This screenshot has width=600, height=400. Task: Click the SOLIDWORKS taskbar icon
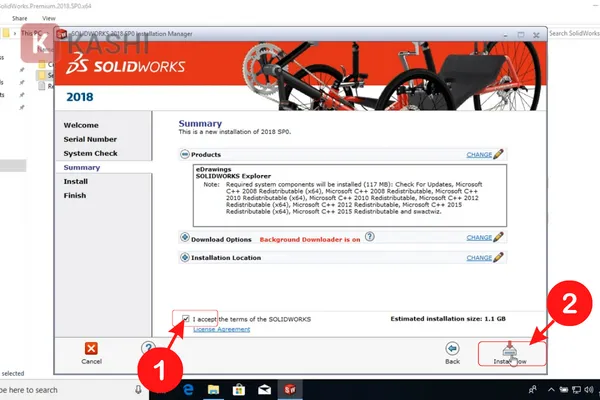tap(290, 390)
